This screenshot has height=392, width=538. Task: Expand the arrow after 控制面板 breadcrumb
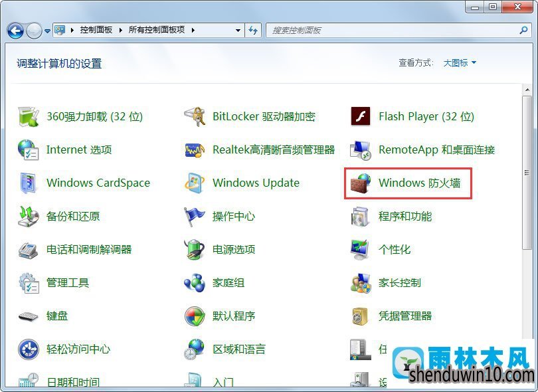point(120,30)
